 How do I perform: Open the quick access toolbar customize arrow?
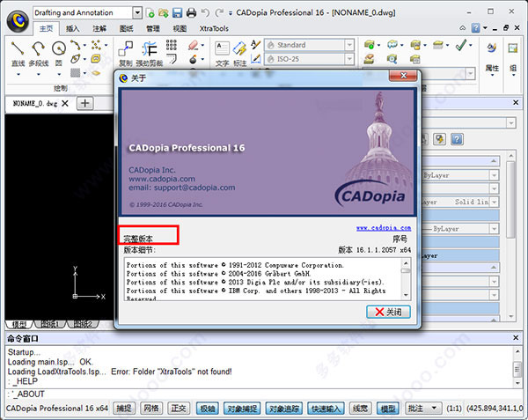tap(231, 13)
